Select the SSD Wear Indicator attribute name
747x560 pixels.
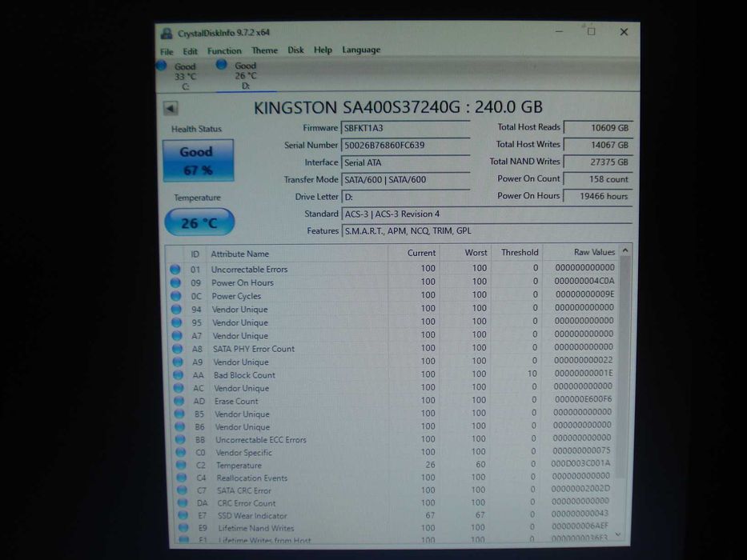pyautogui.click(x=252, y=516)
